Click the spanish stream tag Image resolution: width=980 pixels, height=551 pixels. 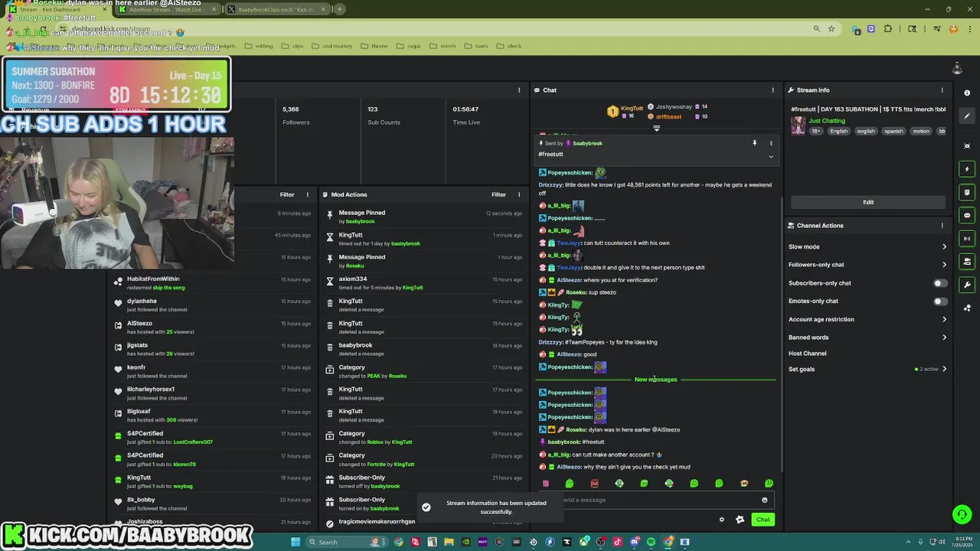893,131
